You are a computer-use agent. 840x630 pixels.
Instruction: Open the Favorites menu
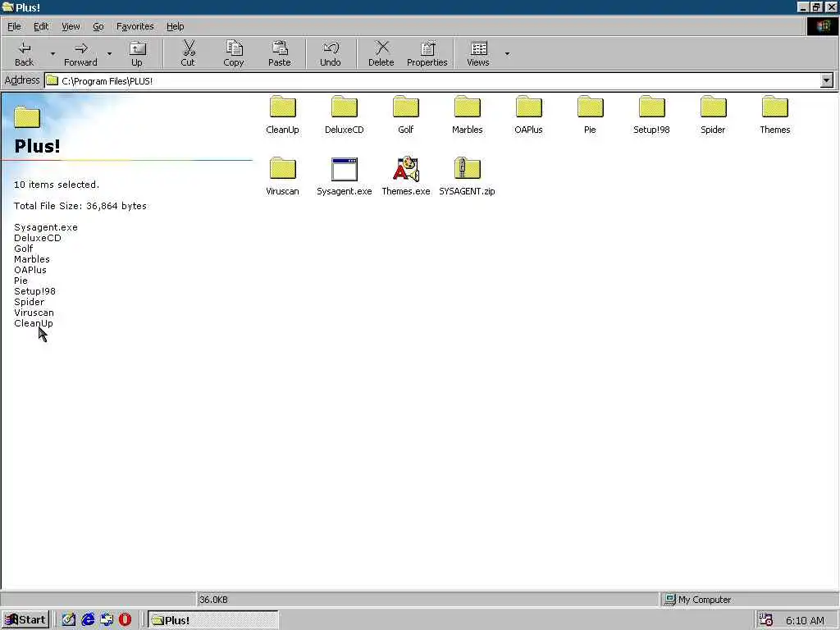135,26
